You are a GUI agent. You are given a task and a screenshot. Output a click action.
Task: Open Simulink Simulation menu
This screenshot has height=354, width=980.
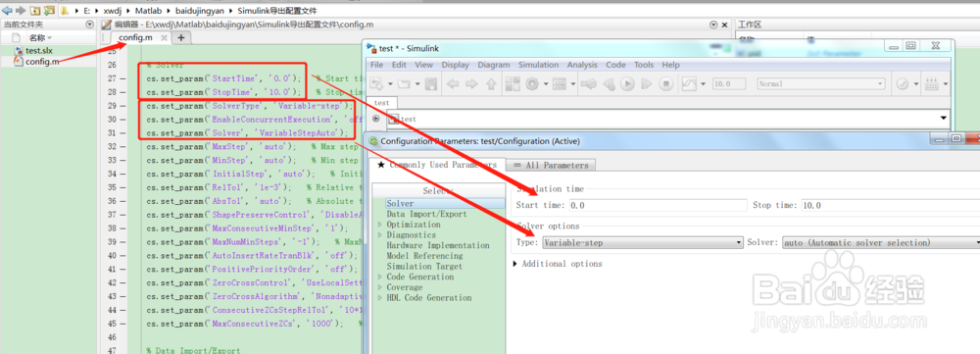[539, 65]
